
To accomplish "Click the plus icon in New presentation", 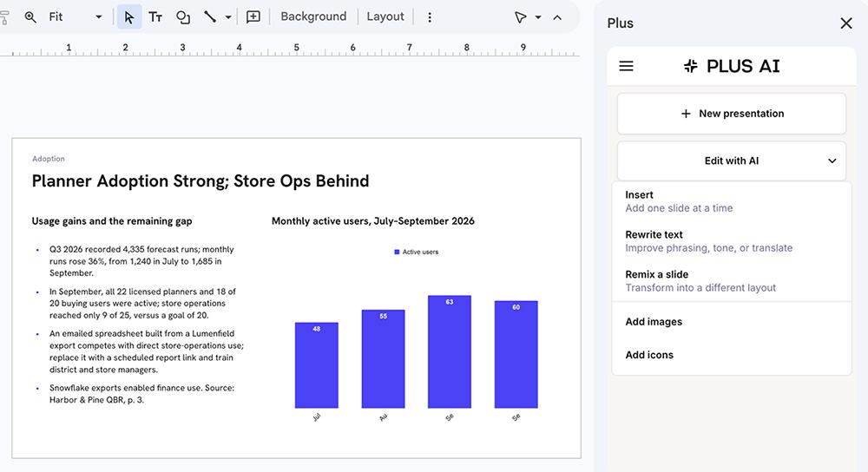I will pos(686,114).
